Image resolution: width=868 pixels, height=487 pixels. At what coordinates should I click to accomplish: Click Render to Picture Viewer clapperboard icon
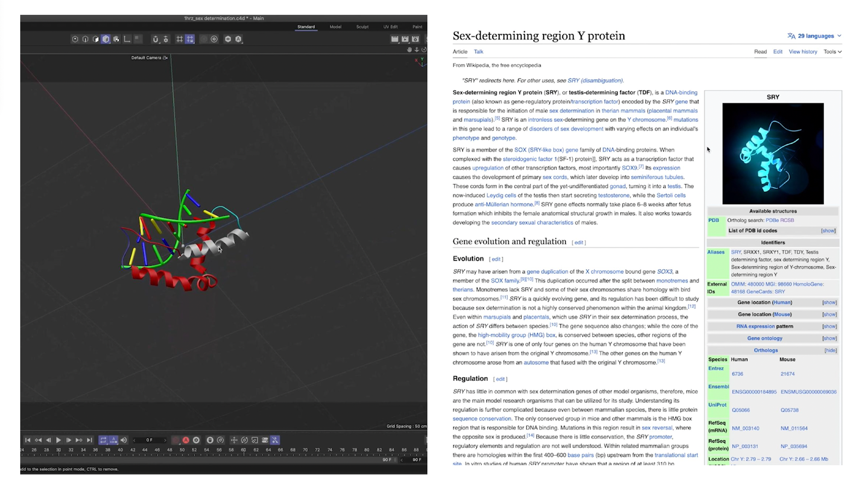point(405,39)
